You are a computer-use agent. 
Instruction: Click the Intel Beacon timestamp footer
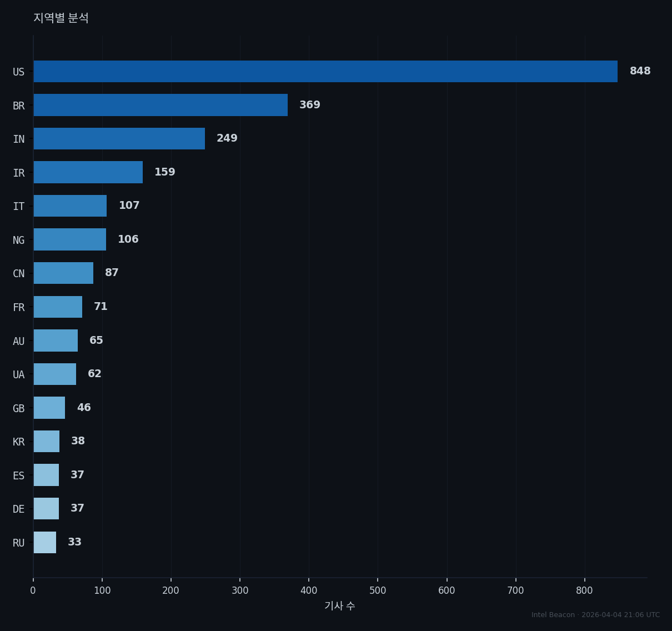[x=596, y=615]
